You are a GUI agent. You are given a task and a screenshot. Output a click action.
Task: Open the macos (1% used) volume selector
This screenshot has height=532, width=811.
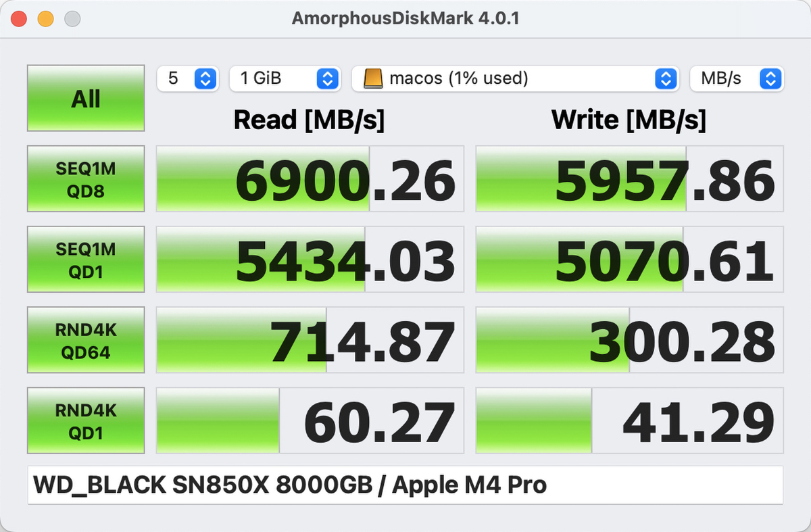tap(514, 78)
